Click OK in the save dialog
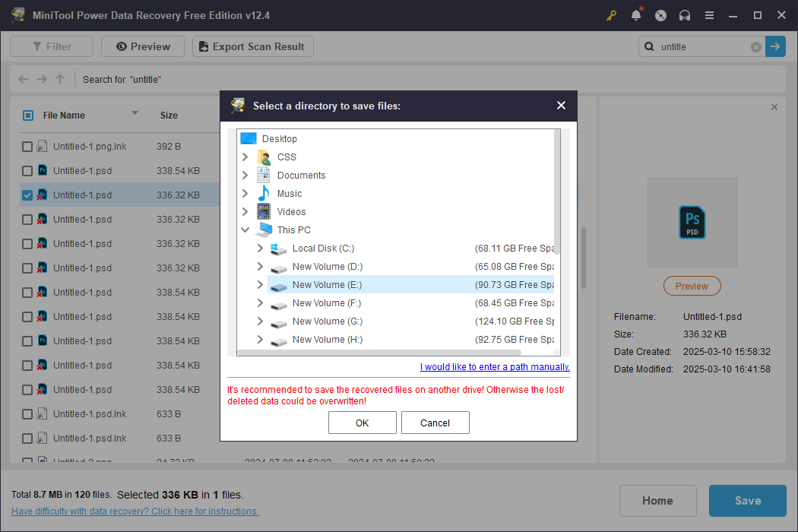 tap(363, 423)
